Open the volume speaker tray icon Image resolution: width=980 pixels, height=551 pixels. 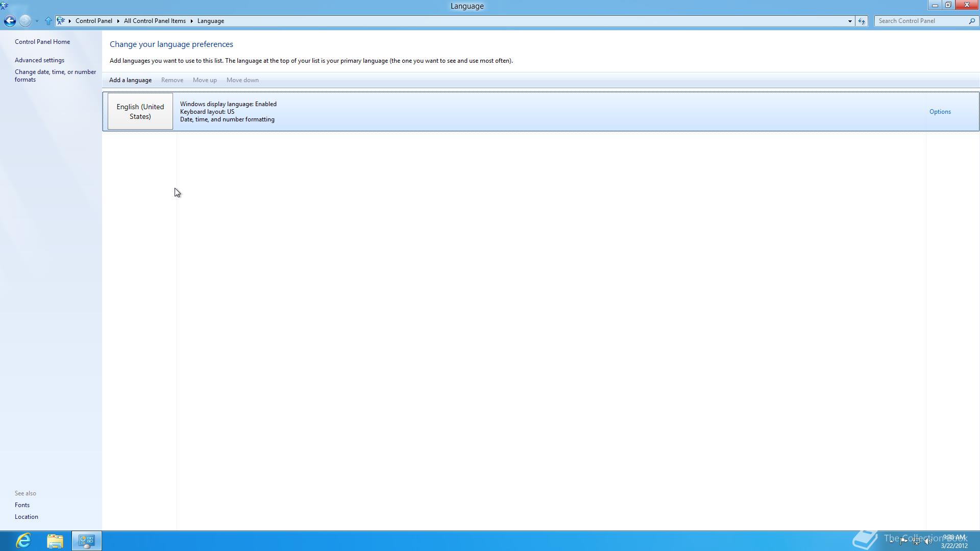point(928,541)
